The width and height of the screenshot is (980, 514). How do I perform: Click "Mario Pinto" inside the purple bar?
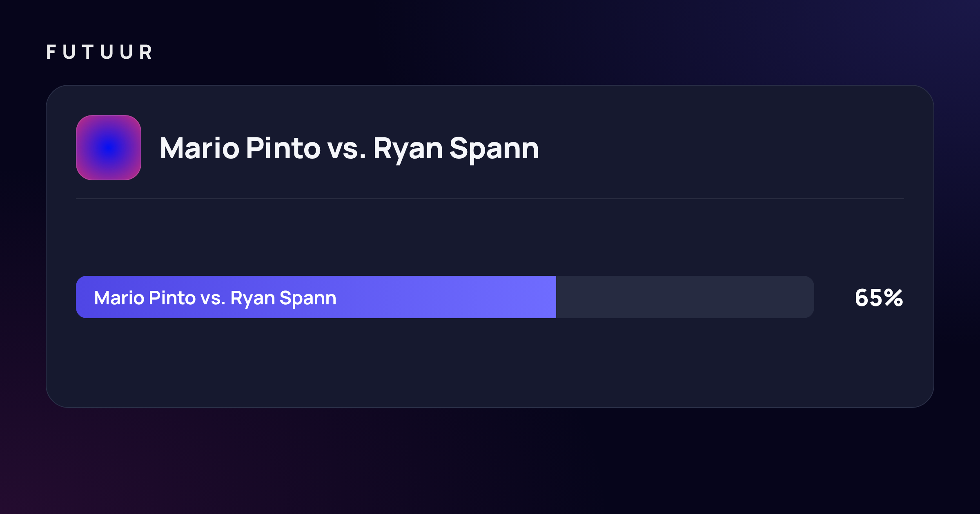(145, 298)
